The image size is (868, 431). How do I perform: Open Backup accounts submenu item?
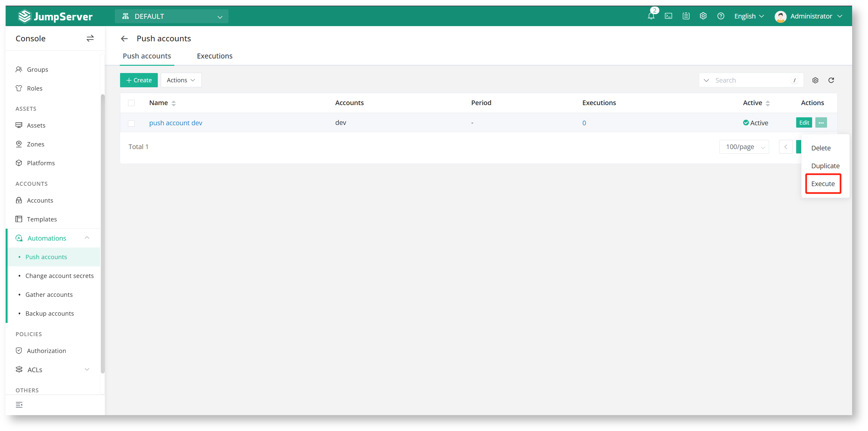click(x=54, y=313)
